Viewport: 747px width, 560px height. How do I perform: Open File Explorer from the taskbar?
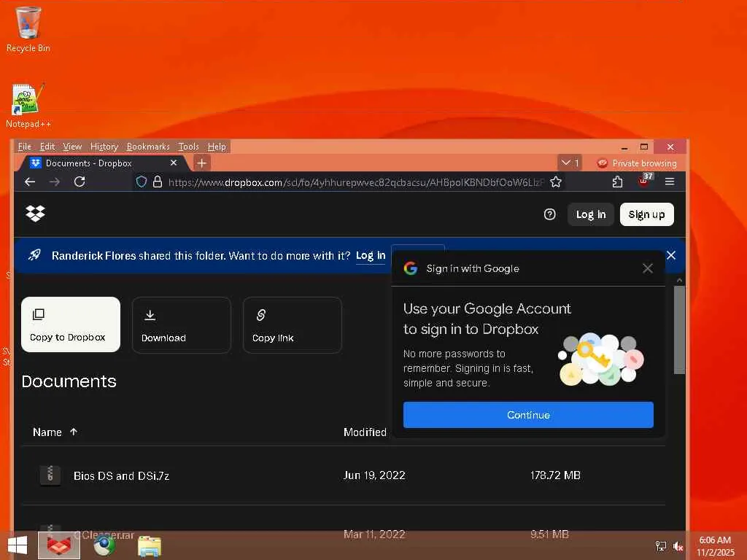pyautogui.click(x=150, y=546)
